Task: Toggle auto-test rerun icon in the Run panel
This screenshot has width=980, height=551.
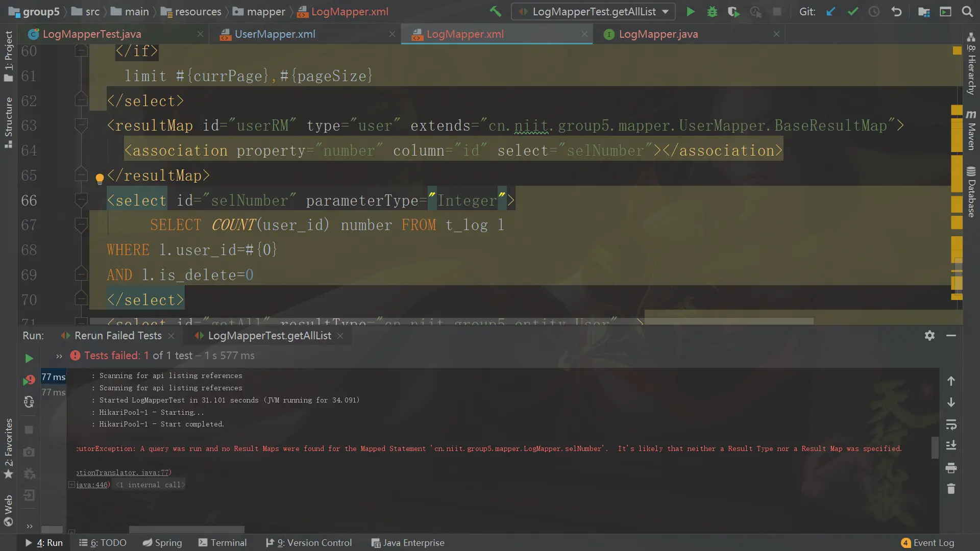Action: pos(29,402)
